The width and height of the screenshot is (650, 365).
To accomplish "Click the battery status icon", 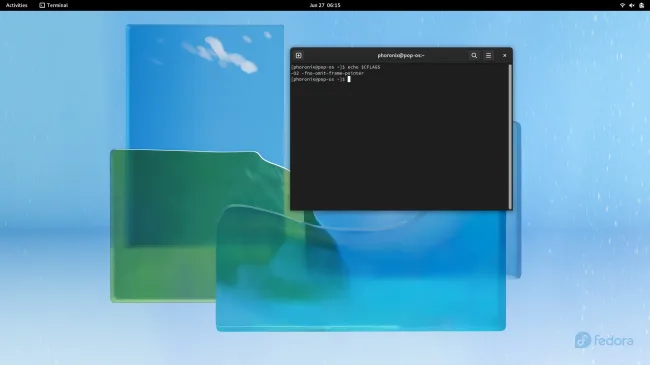I will tap(642, 5).
